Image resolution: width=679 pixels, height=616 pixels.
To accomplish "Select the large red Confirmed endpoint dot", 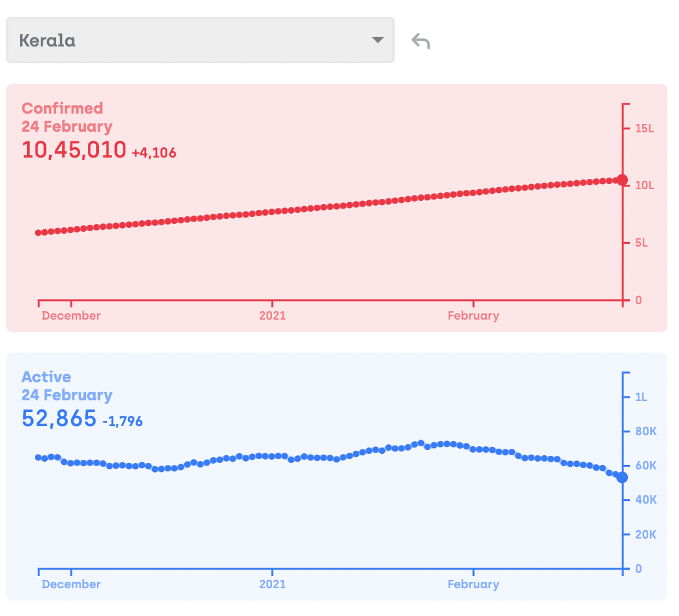I will [622, 180].
